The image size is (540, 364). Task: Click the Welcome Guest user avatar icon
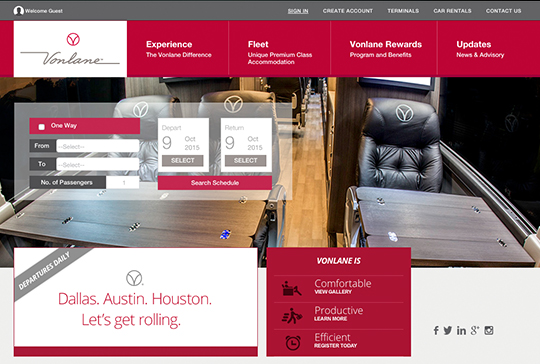pos(18,11)
